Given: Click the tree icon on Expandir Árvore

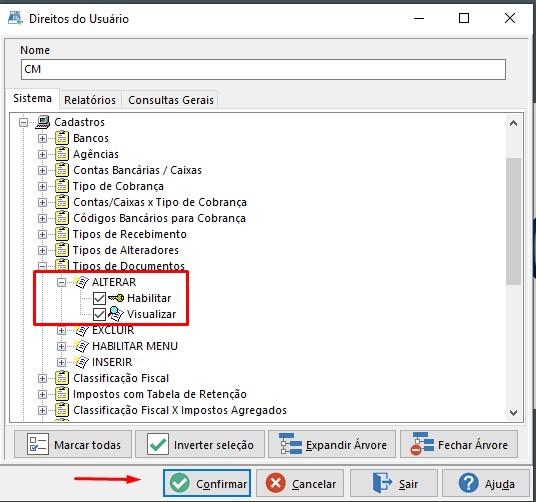Looking at the screenshot, I should click(290, 444).
